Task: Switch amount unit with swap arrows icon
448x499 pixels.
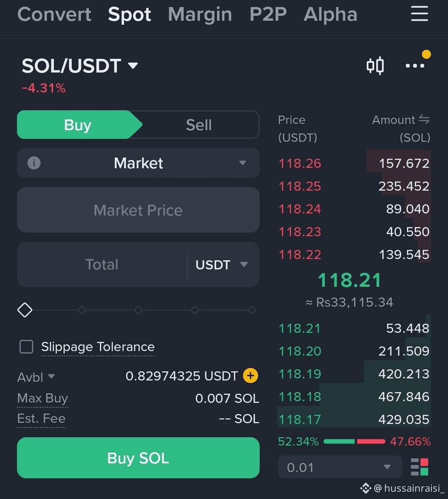Action: pos(424,120)
